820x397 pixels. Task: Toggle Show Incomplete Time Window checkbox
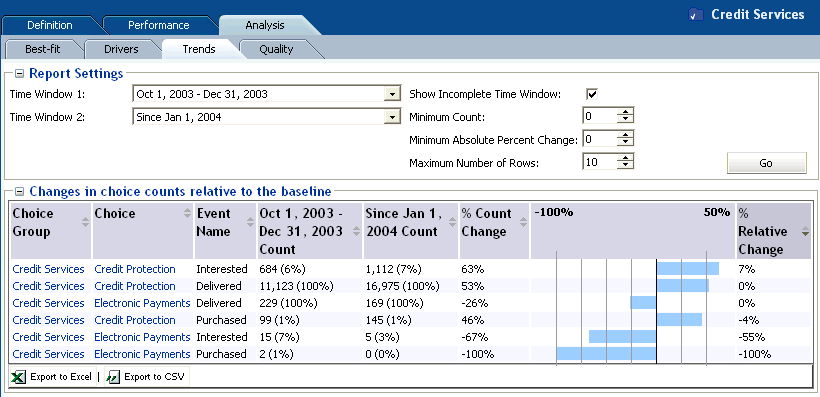(592, 94)
